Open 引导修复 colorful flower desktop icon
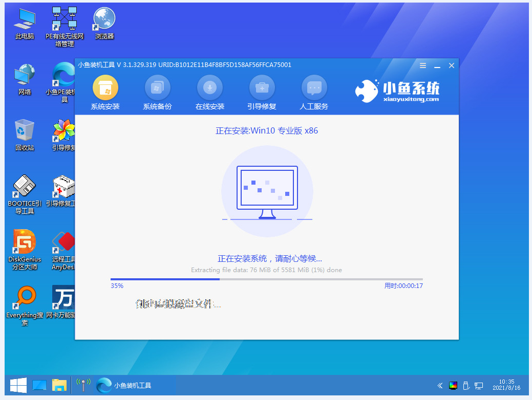 63,135
